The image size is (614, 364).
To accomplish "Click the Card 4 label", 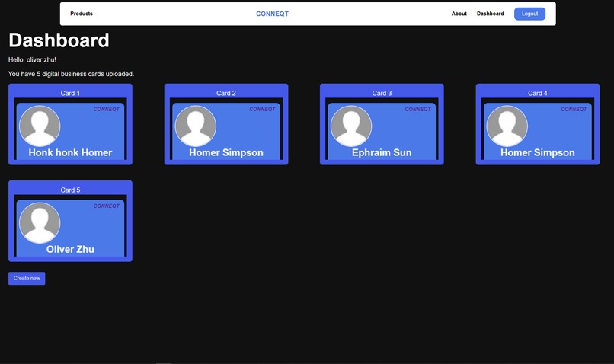I will coord(538,93).
